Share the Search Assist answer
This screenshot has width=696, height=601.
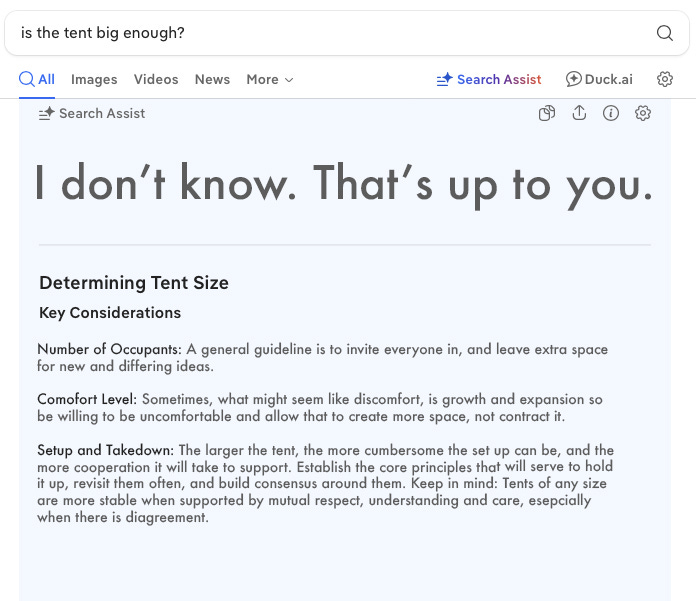[x=579, y=113]
